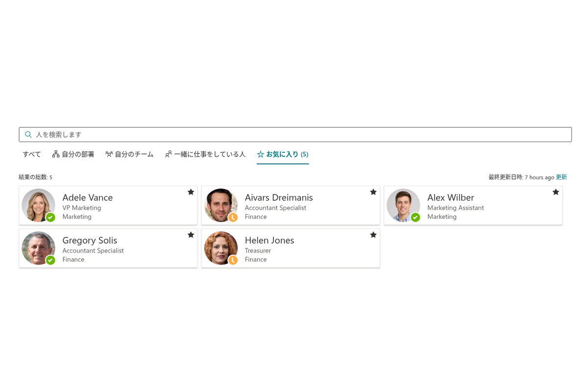Click Accountant Specialist under Gregory Solis
Image resolution: width=588 pixels, height=392 pixels.
93,250
